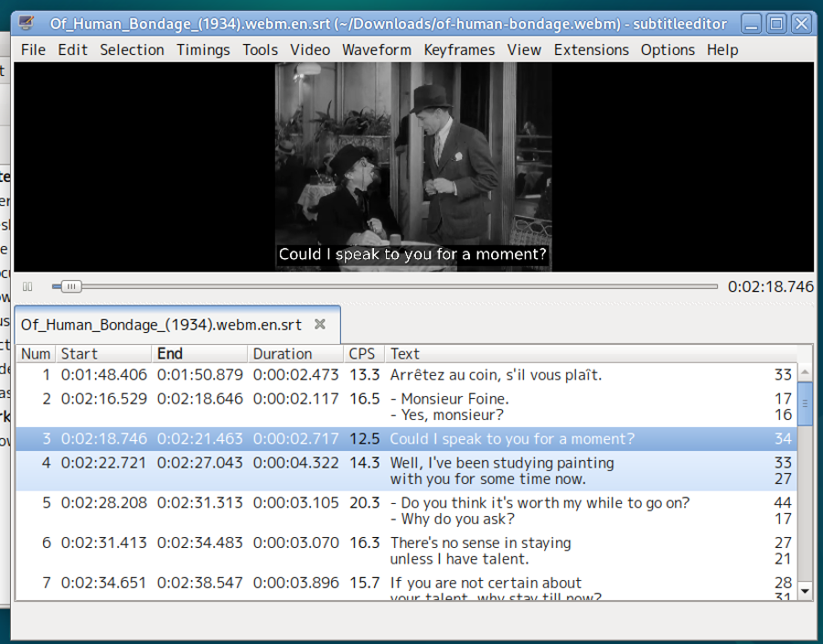Click the video seek slider handle
The height and width of the screenshot is (644, 823).
[71, 285]
